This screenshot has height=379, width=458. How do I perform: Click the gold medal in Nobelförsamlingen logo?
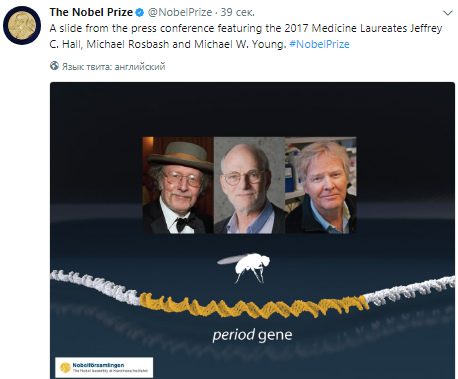(65, 368)
